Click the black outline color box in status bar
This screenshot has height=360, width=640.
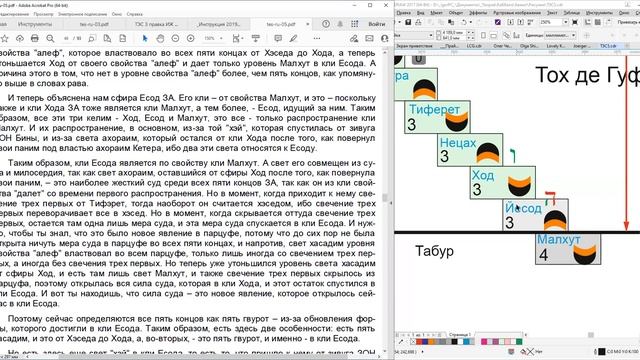click(602, 351)
